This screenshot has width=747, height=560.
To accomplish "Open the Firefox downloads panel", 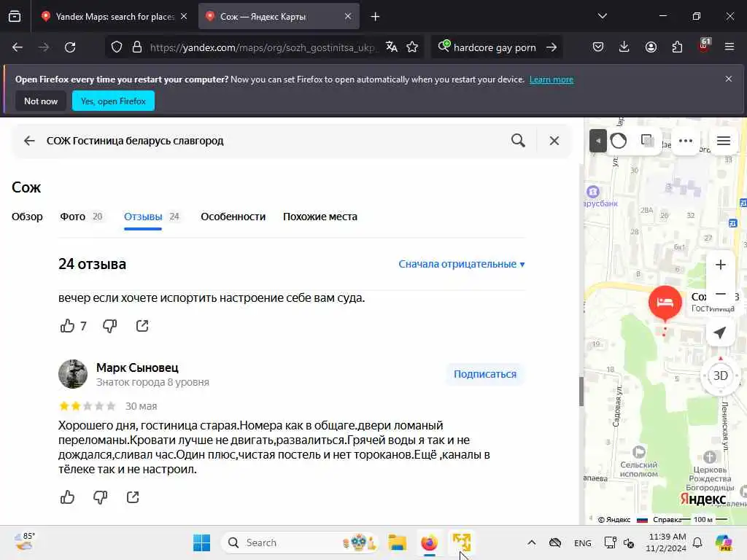I will point(624,47).
